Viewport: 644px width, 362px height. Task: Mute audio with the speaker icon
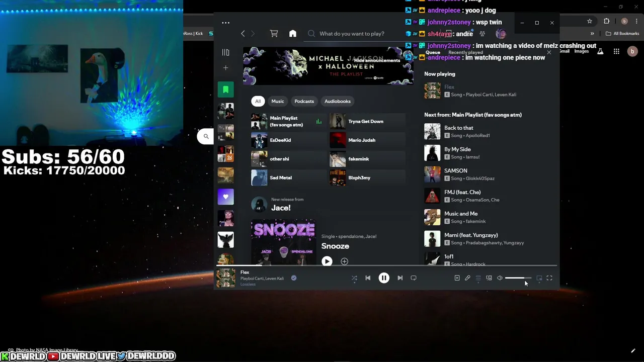click(500, 278)
